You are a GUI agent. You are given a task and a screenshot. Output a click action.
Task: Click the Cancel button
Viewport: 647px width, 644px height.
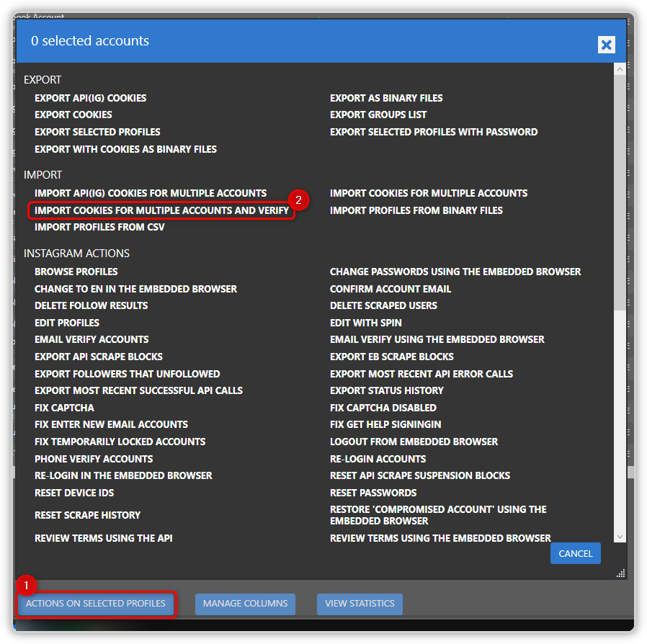pos(575,553)
